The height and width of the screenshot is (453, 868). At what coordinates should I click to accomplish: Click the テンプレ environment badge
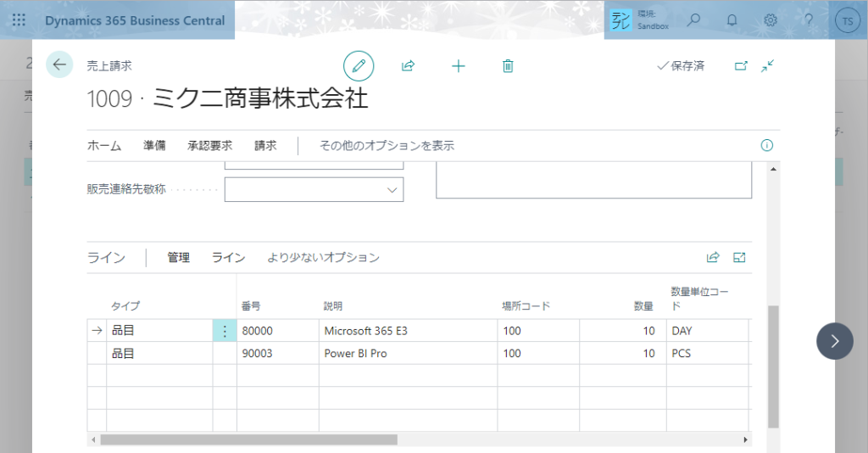[620, 20]
